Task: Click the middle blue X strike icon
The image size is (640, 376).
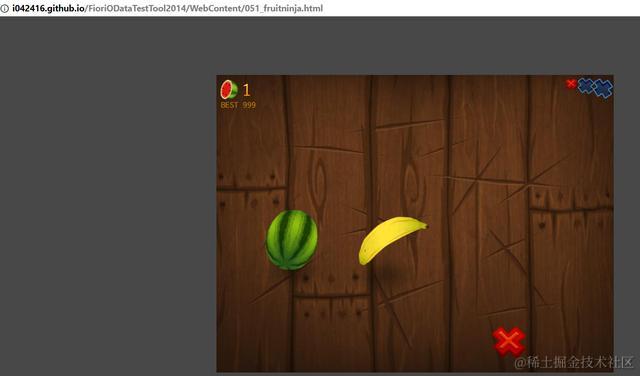Action: pyautogui.click(x=586, y=86)
